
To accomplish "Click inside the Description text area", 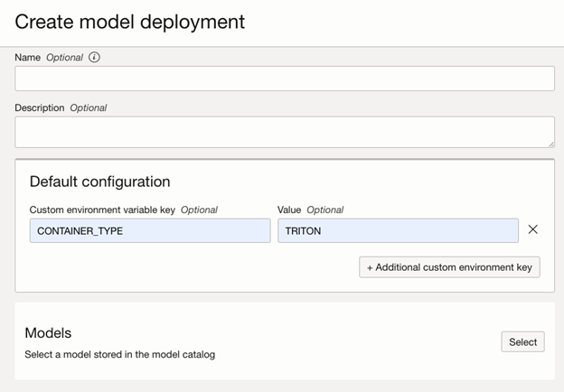I will (284, 131).
